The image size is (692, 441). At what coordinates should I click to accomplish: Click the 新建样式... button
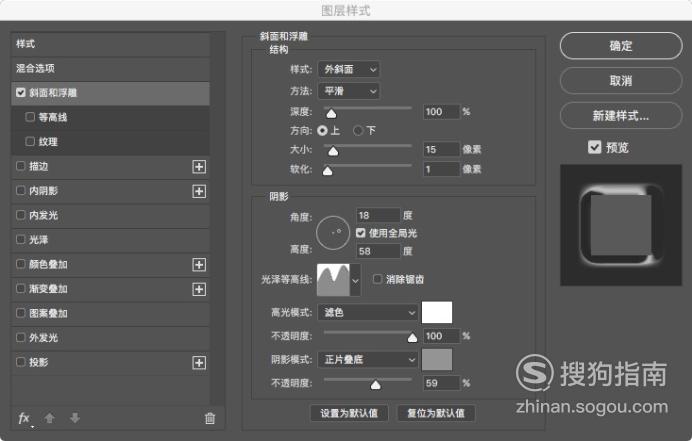click(x=621, y=116)
